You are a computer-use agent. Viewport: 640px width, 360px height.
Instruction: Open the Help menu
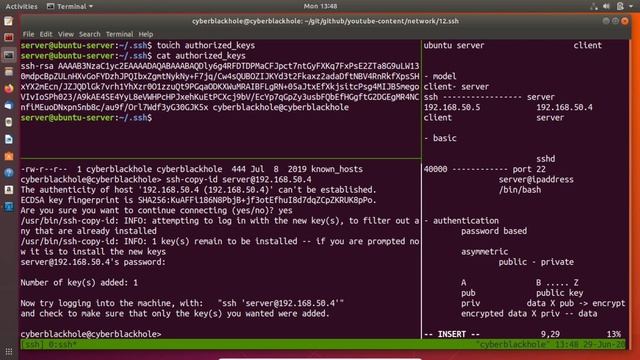(146, 34)
